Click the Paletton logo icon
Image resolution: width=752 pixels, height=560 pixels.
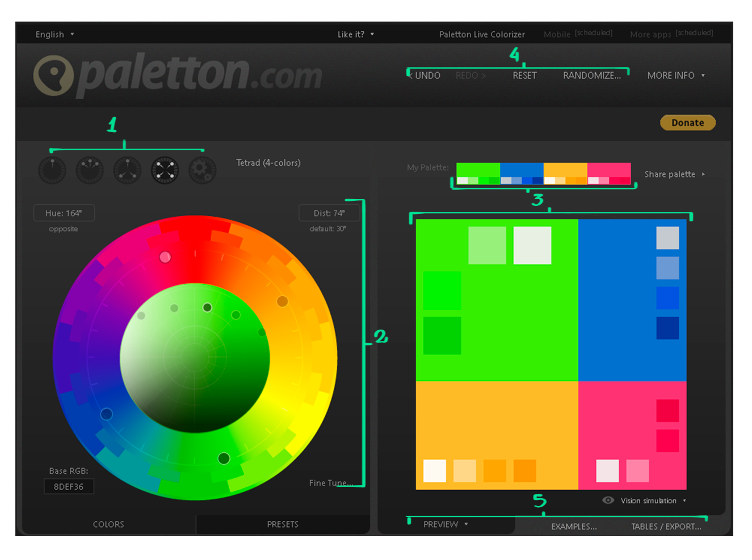pyautogui.click(x=53, y=75)
